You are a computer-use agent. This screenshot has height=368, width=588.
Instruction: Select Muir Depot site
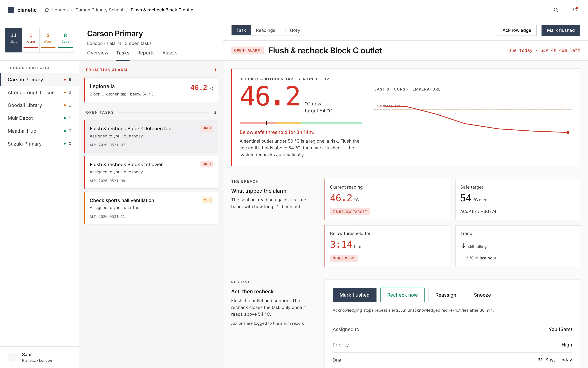coord(40,118)
